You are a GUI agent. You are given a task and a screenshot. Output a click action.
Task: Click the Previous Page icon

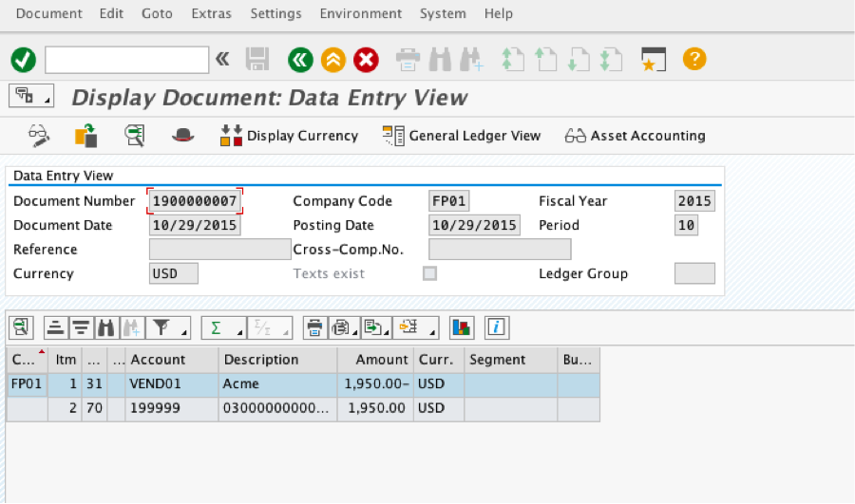[546, 60]
